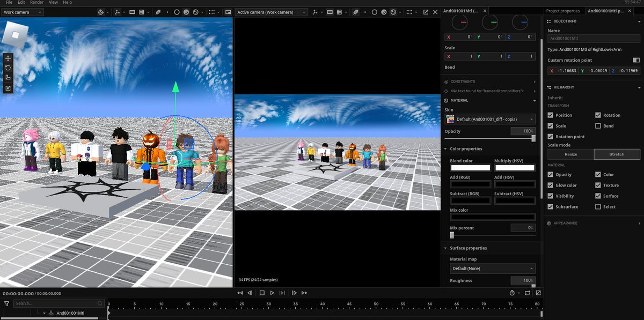The height and width of the screenshot is (320, 644).
Task: Open the Material map dropdown
Action: [x=492, y=268]
